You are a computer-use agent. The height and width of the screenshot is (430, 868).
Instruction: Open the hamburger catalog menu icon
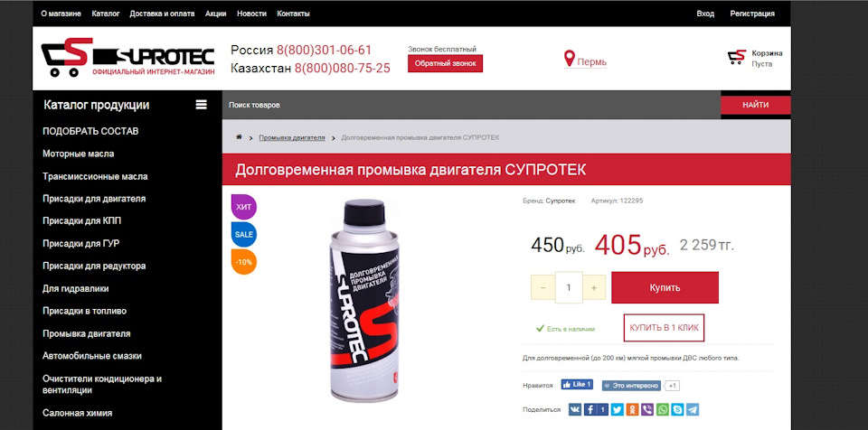tap(201, 105)
